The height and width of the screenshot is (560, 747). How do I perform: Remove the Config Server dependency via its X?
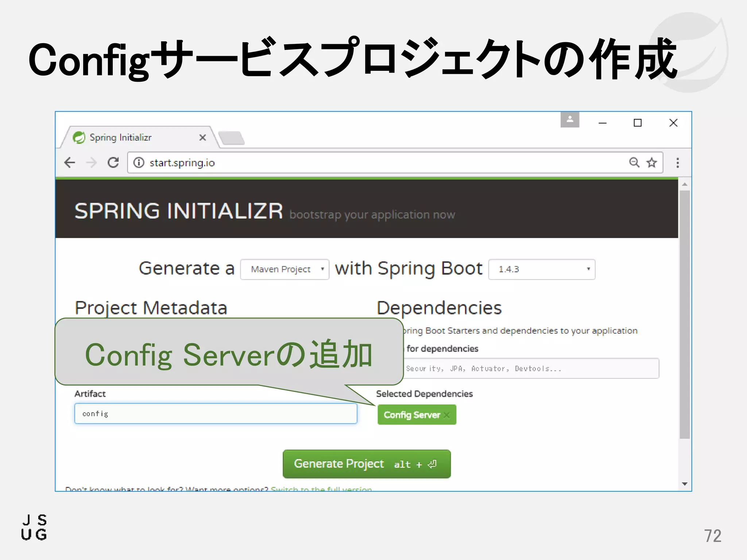tap(447, 415)
